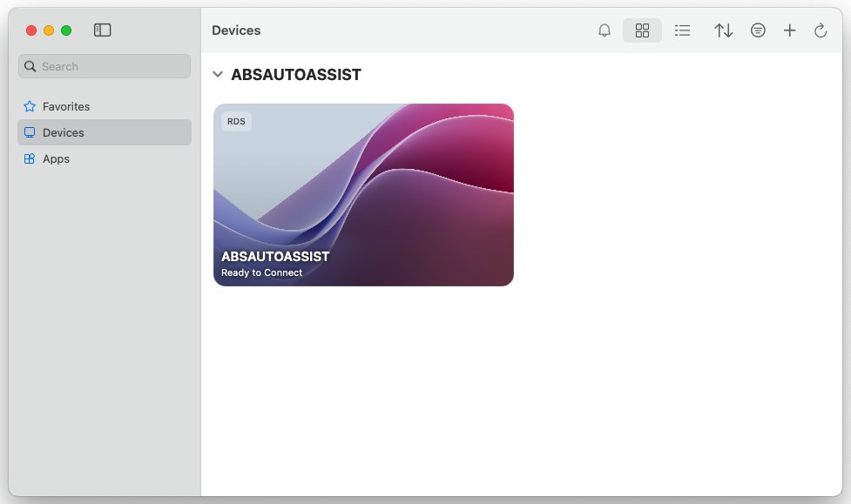This screenshot has height=504, width=851.
Task: Open the notifications bell
Action: pyautogui.click(x=604, y=30)
